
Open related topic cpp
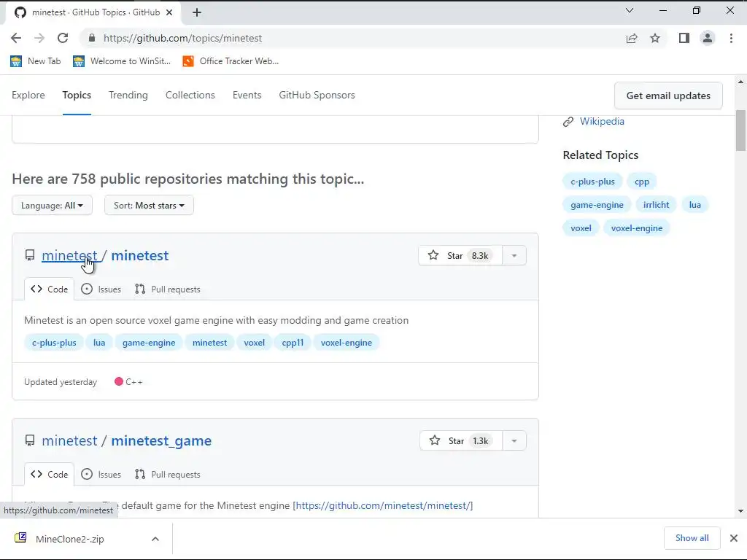tap(642, 182)
